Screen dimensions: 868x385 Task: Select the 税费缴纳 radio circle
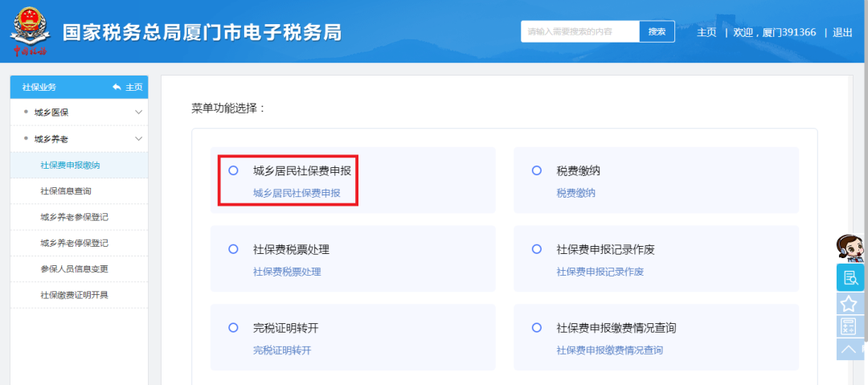pos(536,170)
